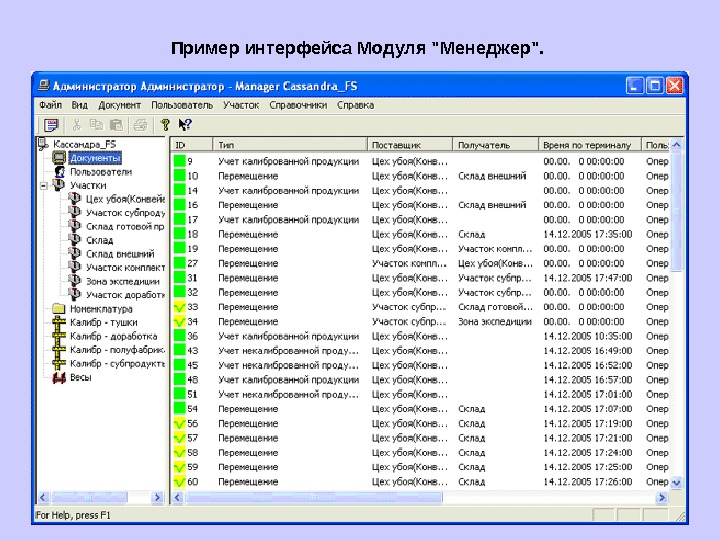
Task: Open the Пользователь menu
Action: pyautogui.click(x=182, y=105)
